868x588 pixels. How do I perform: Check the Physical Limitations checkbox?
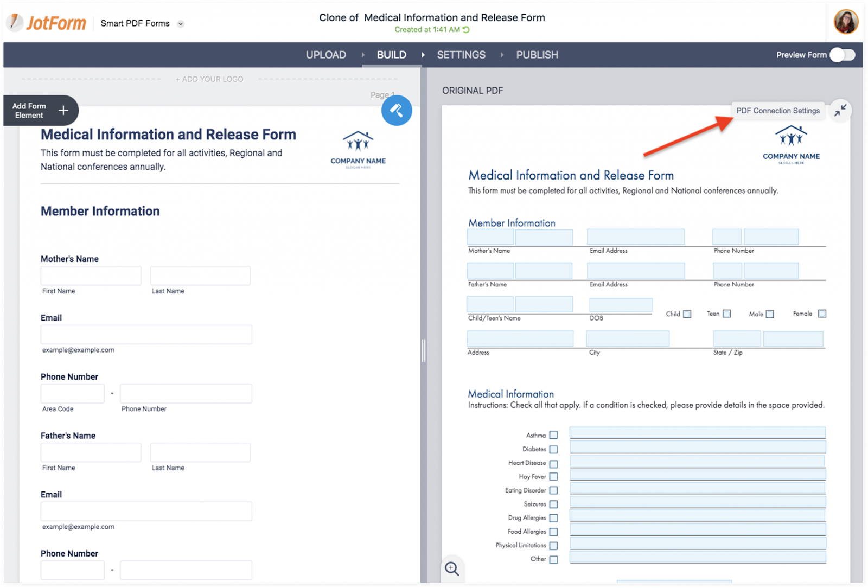click(x=553, y=546)
